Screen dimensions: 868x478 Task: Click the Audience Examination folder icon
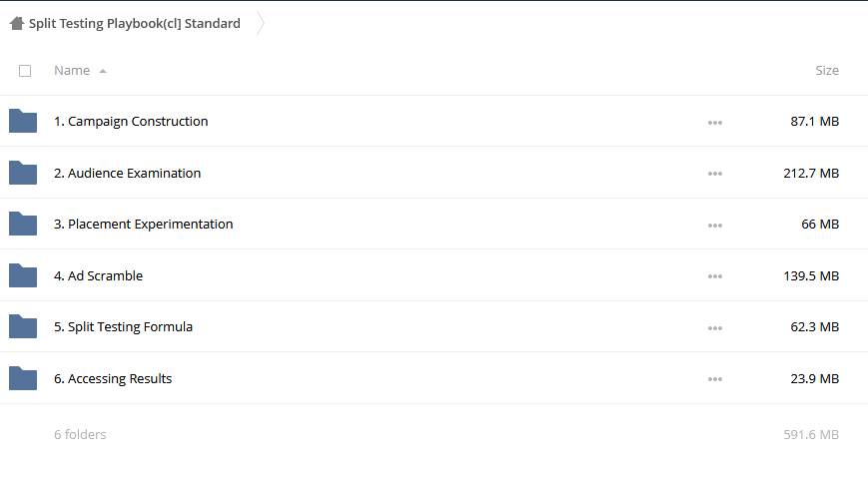click(x=23, y=173)
